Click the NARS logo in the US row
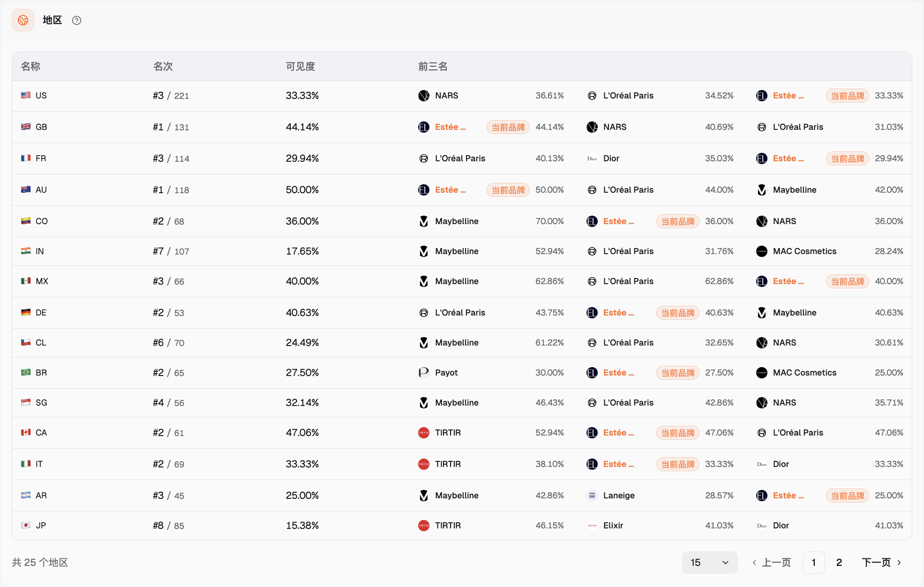This screenshot has height=587, width=924. point(424,96)
